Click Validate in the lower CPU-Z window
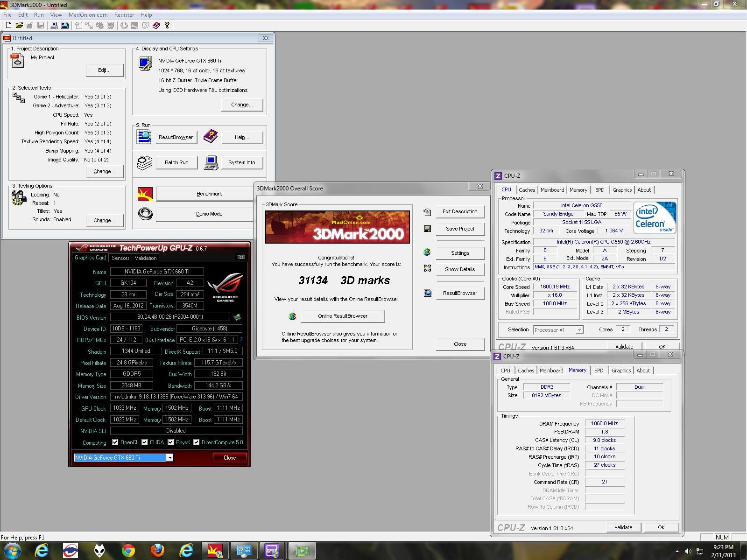The height and width of the screenshot is (560, 747). tap(623, 527)
